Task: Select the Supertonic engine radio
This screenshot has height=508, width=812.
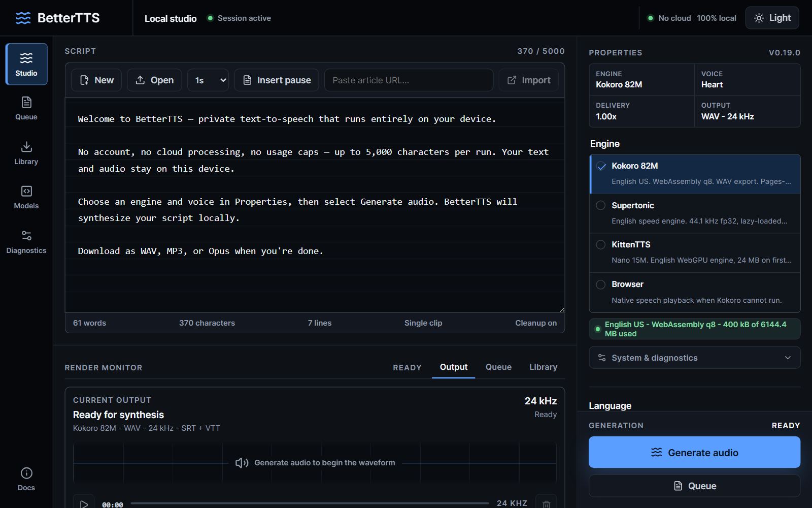Action: click(x=601, y=205)
